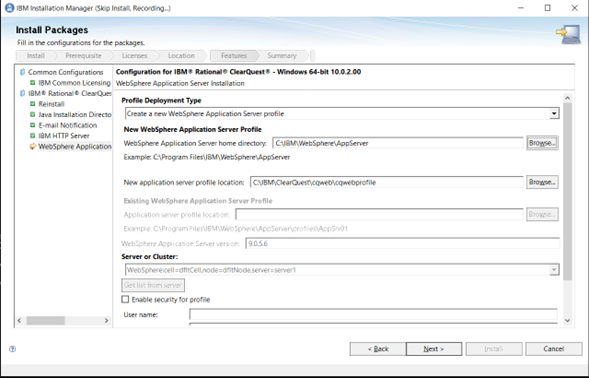
Task: Select WebSphere Application tree item
Action: click(x=75, y=147)
